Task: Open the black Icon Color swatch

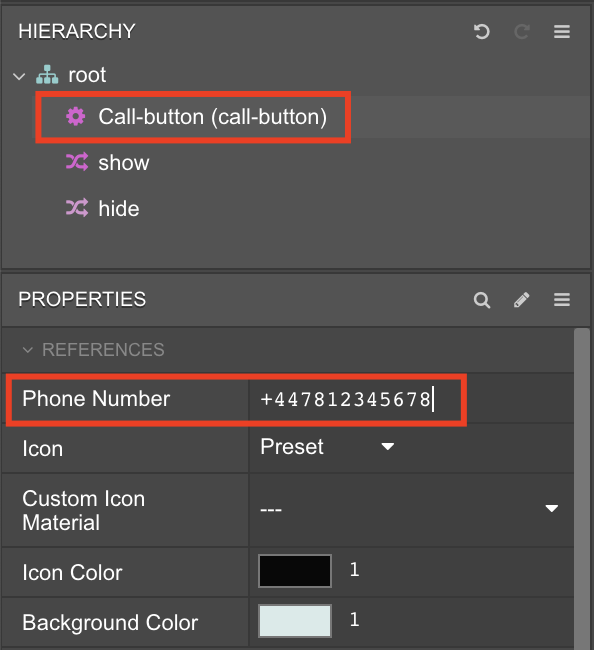Action: (x=295, y=571)
